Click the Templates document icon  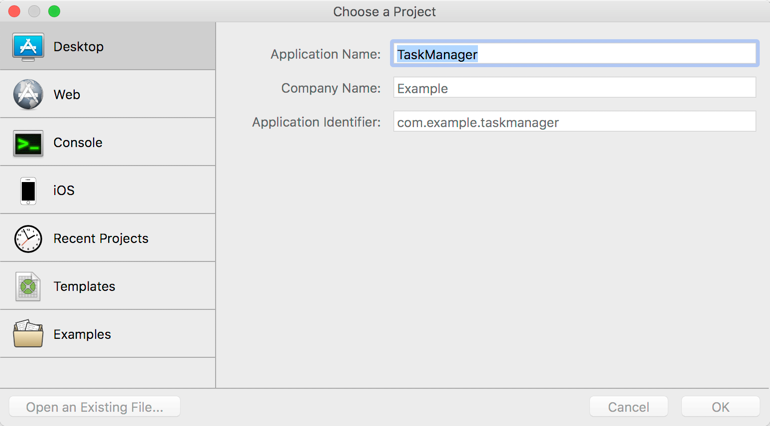point(28,286)
